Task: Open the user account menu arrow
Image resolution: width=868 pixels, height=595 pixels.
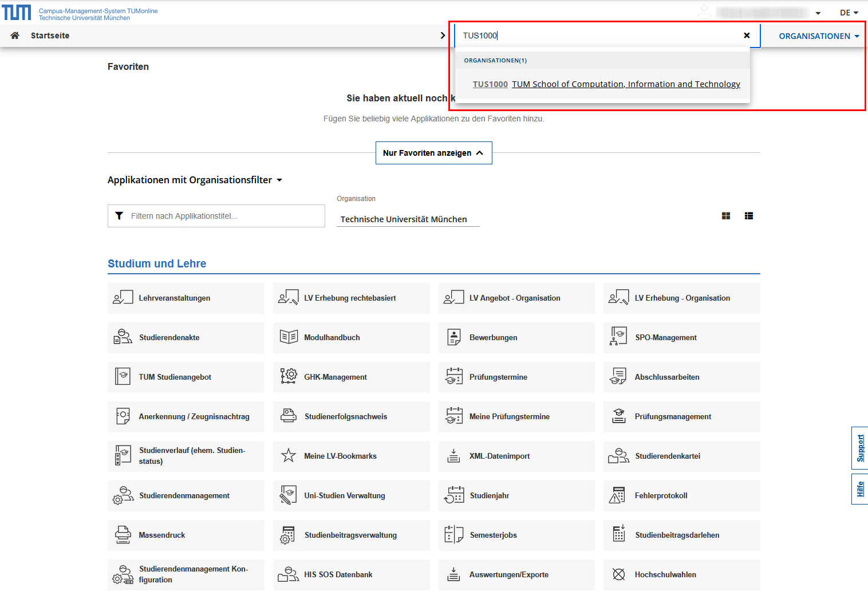Action: click(x=818, y=13)
